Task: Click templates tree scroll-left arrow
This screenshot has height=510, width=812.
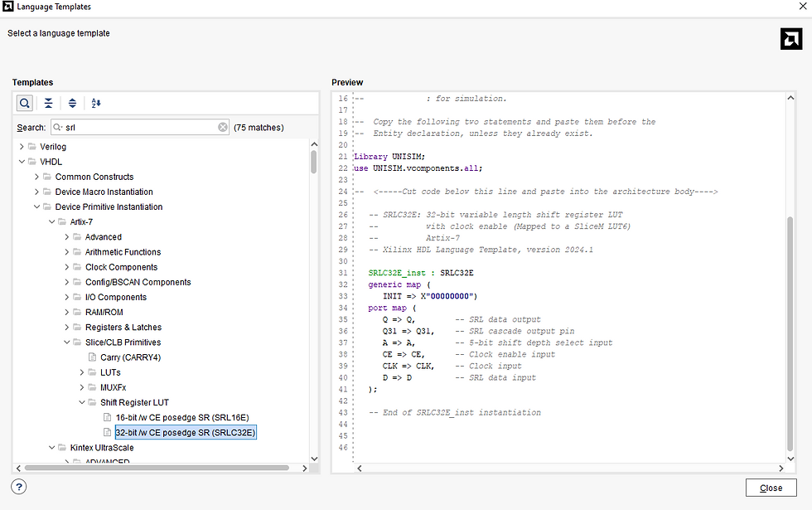Action: click(x=18, y=468)
